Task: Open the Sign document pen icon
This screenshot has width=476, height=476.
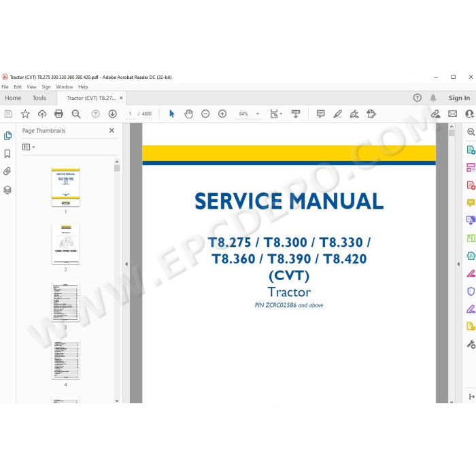Action: (x=354, y=114)
